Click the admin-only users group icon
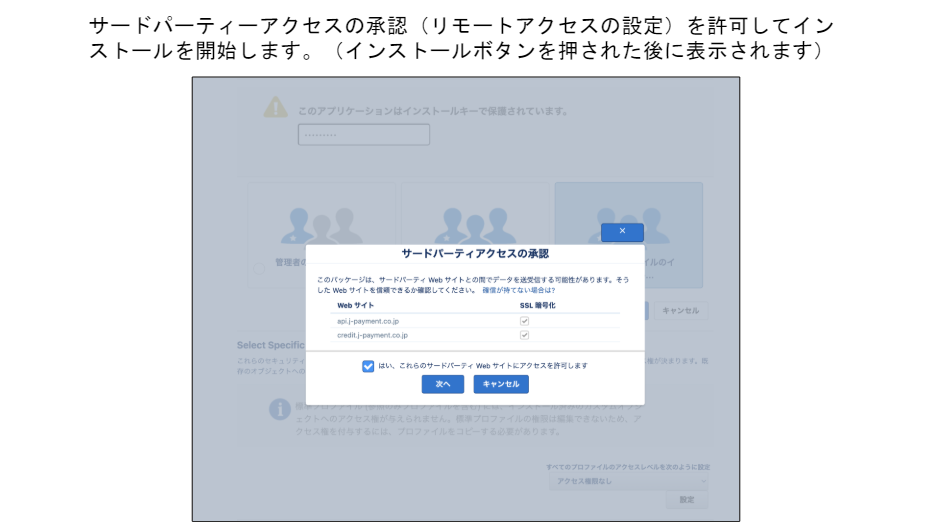937x523 pixels. [x=321, y=226]
